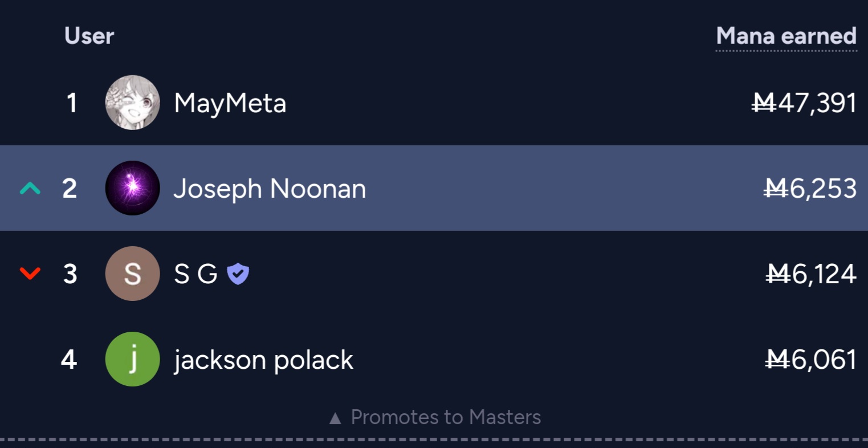Visit jackson polack's profile name
Screen dimensions: 868x448
pos(263,360)
